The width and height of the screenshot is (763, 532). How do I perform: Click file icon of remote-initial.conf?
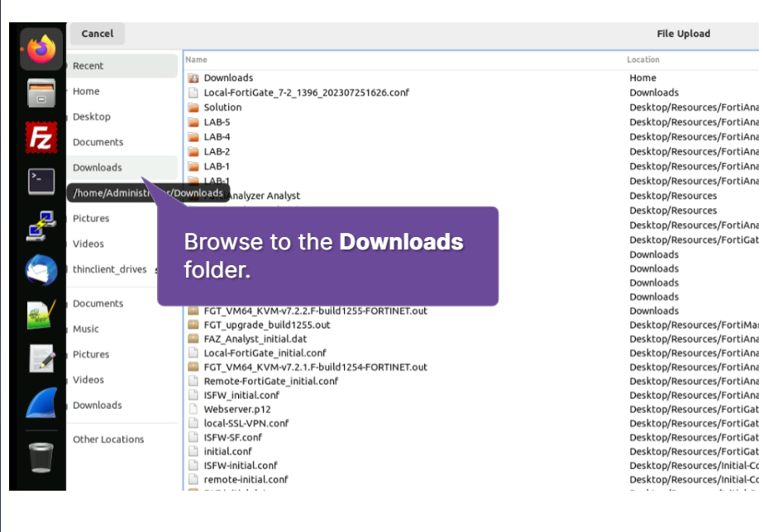pyautogui.click(x=193, y=479)
